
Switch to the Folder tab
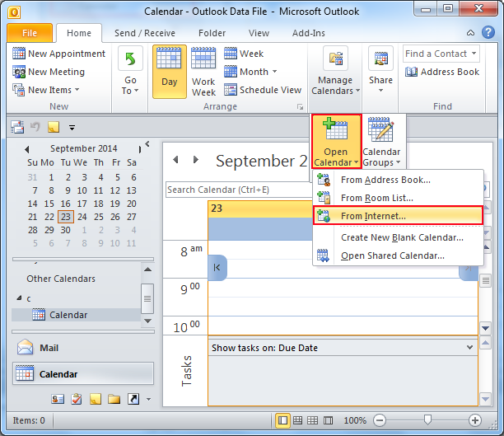[x=212, y=33]
